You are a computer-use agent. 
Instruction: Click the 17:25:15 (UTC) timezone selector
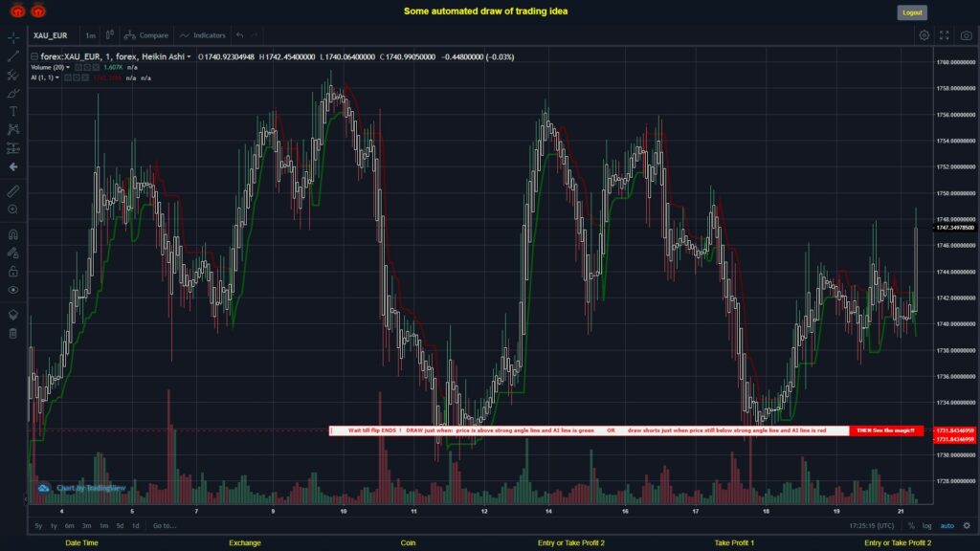(x=871, y=526)
